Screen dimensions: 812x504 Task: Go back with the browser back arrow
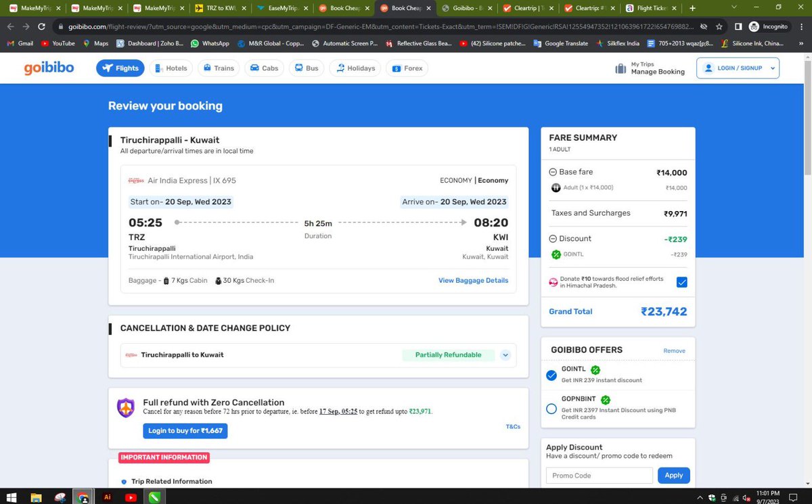9,26
